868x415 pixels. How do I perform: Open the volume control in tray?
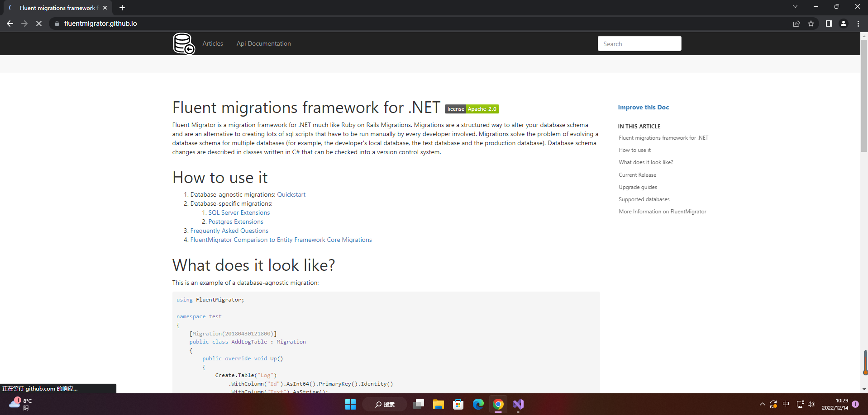tap(811, 404)
